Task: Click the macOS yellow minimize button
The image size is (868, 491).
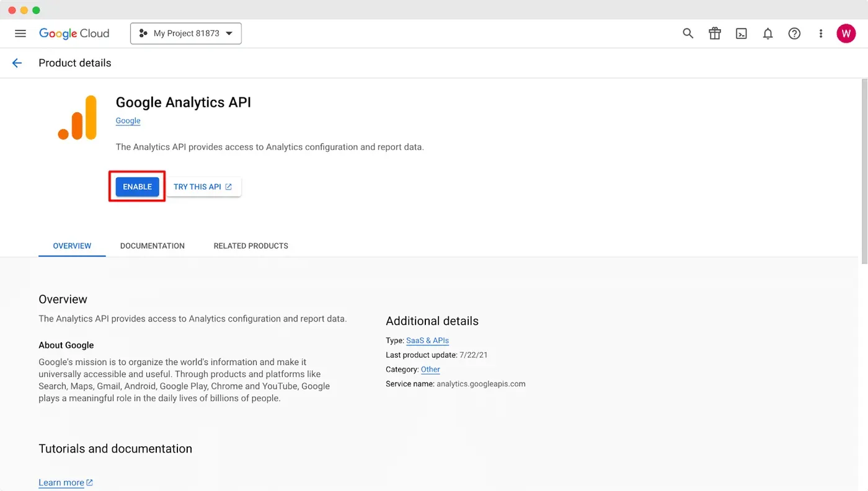Action: 24,10
